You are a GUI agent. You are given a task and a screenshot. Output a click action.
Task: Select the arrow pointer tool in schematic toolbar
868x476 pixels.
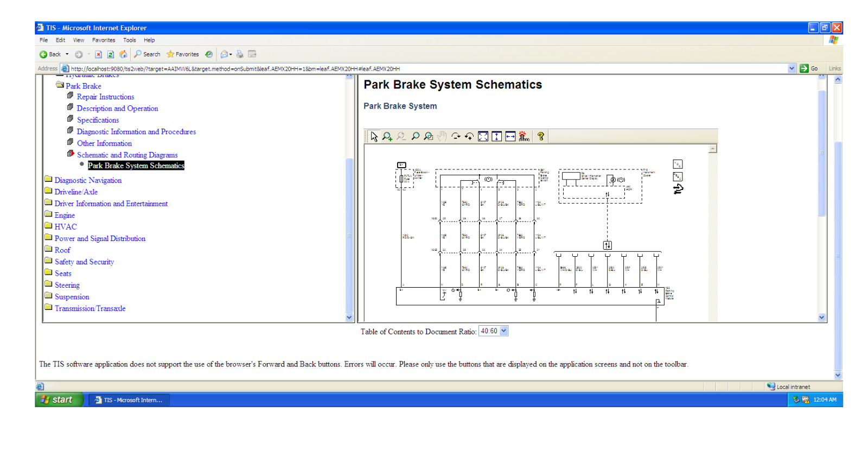[374, 137]
